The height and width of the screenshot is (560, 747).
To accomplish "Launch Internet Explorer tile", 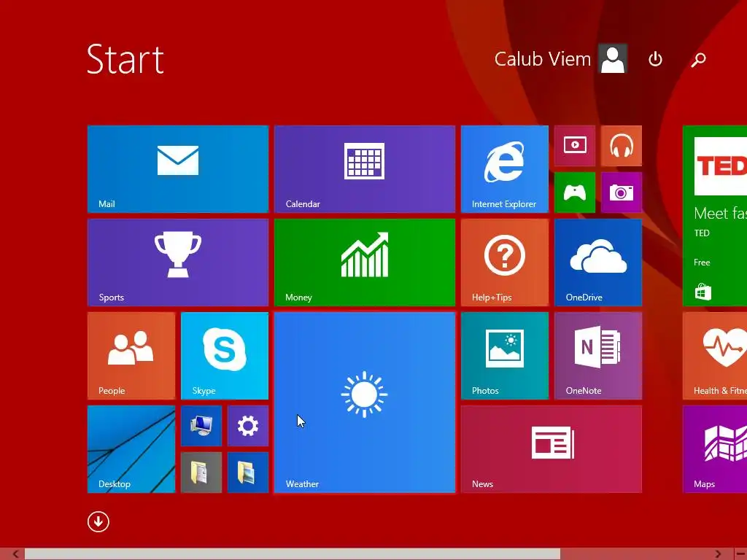I will 505,168.
